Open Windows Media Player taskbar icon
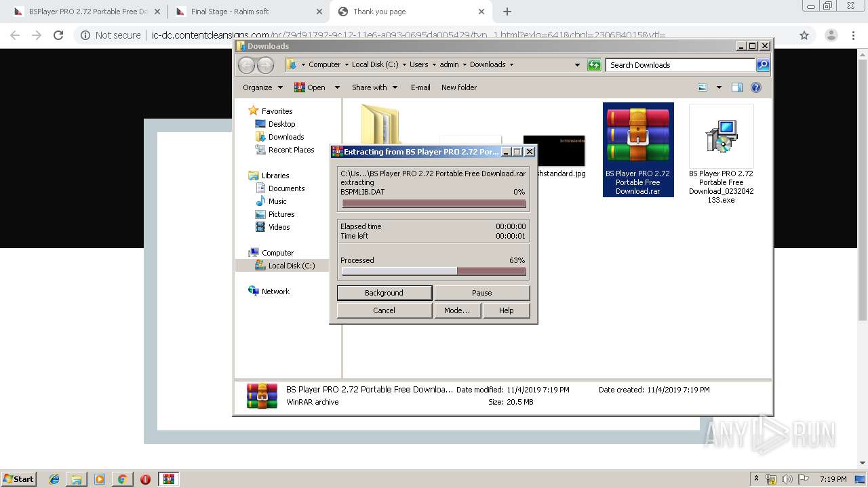 click(x=100, y=479)
